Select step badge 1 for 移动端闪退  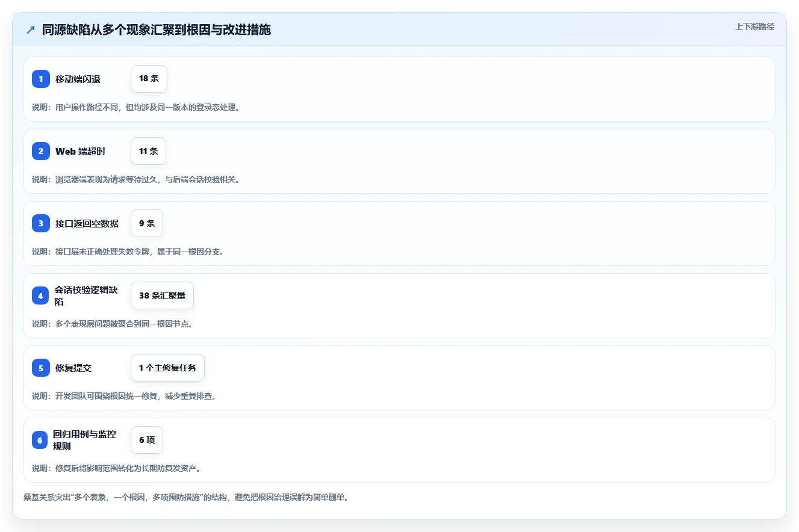(41, 79)
